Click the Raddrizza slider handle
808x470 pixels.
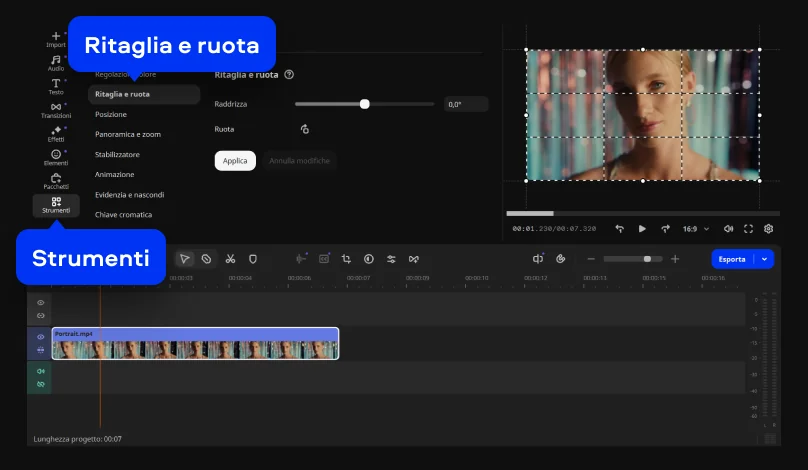(364, 104)
